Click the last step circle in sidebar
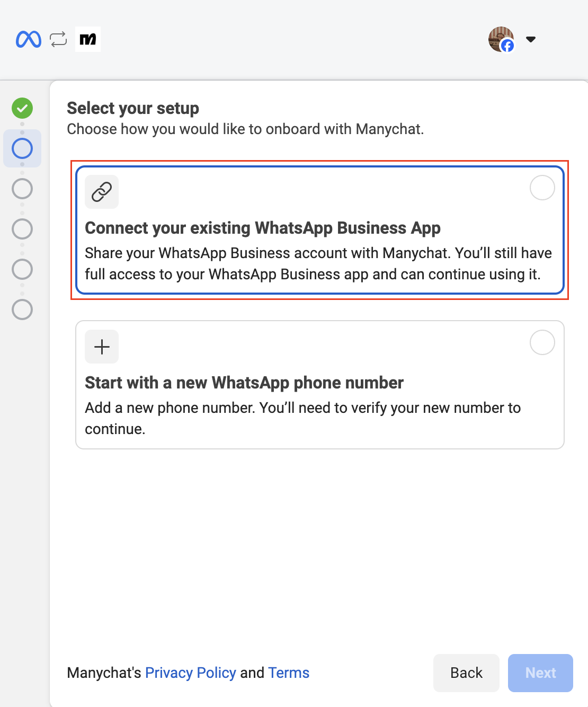Viewport: 588px width, 707px height. click(x=22, y=310)
